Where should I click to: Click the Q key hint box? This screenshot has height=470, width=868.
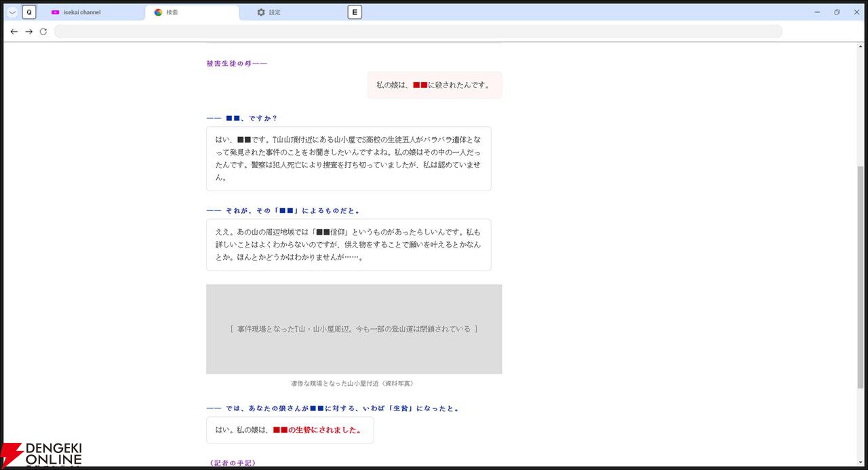[29, 12]
